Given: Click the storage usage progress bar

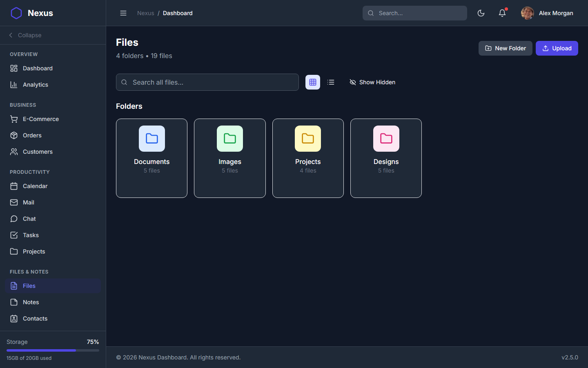Looking at the screenshot, I should pos(53,350).
